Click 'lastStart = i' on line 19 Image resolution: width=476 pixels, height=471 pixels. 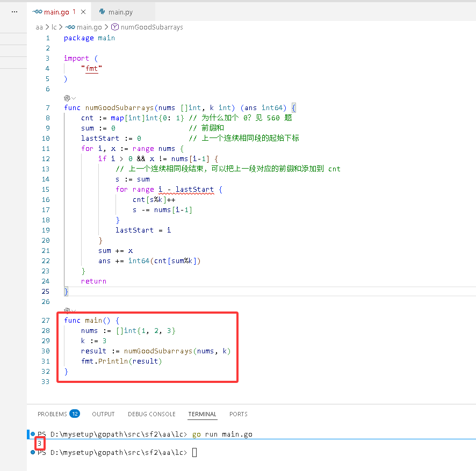[x=143, y=230]
